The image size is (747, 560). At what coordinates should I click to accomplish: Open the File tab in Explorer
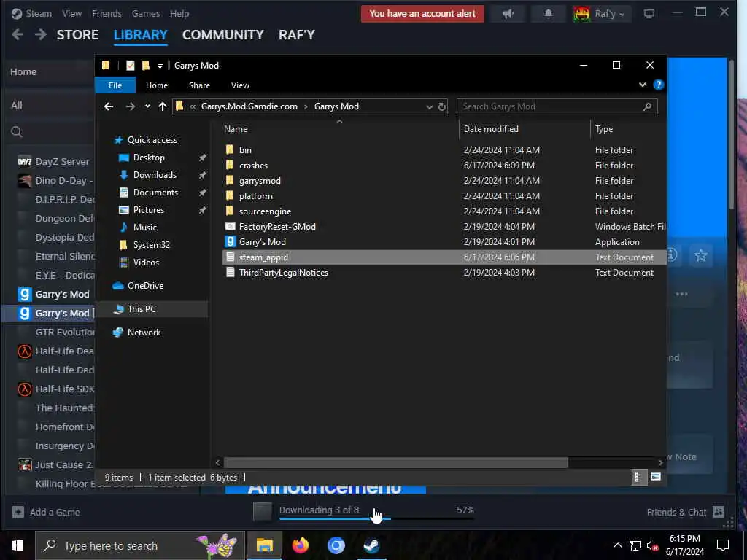(115, 85)
